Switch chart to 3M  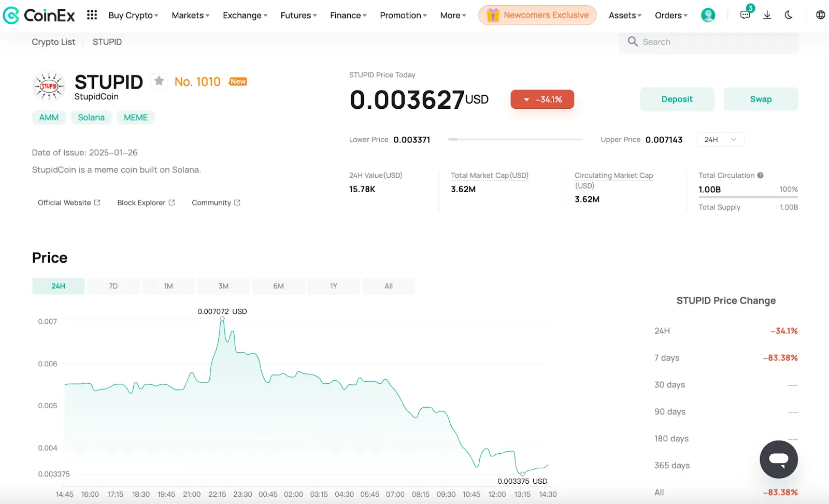point(223,286)
